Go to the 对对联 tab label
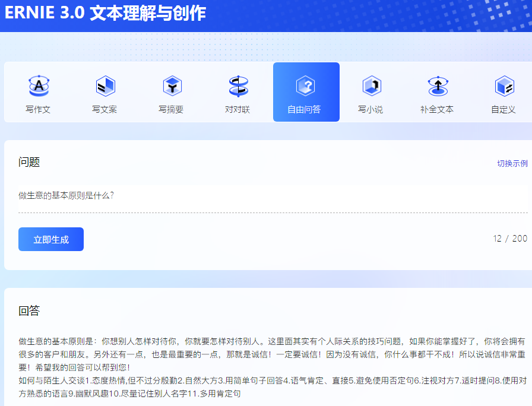 (237, 110)
